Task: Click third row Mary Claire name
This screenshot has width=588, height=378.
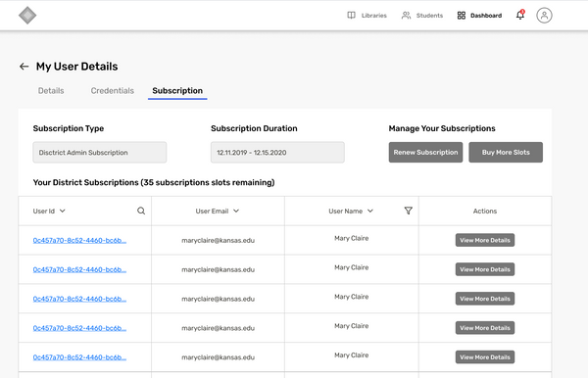Action: coord(352,297)
